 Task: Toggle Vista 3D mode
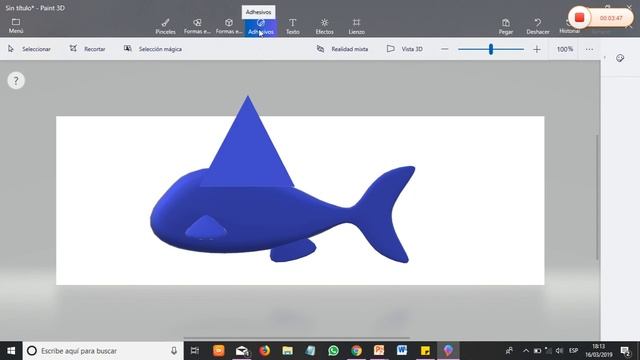pyautogui.click(x=404, y=49)
